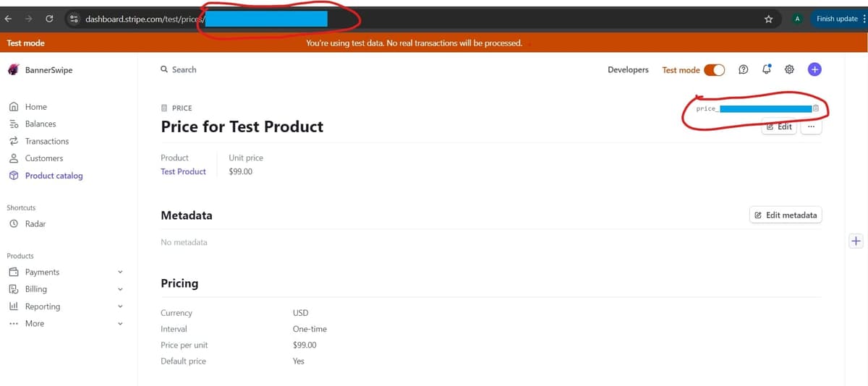Expand the Reporting section chevron
868x386 pixels.
[120, 306]
